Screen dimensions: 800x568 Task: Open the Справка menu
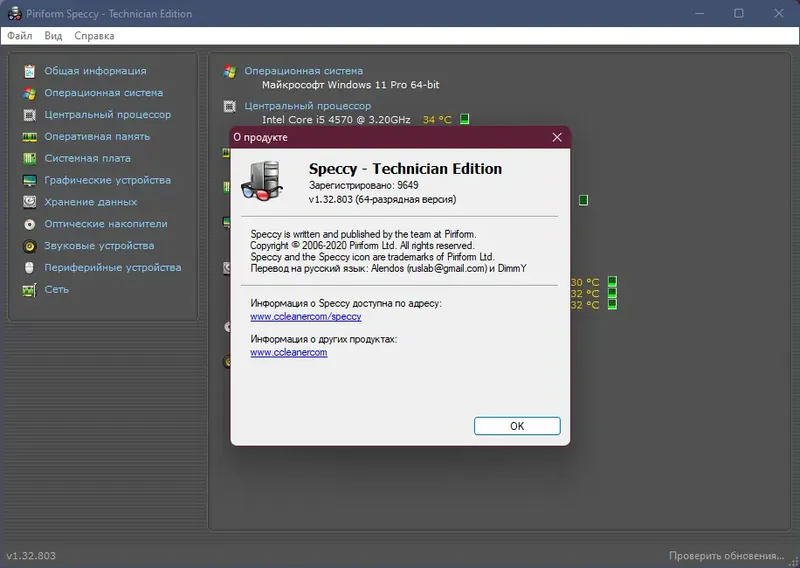94,36
